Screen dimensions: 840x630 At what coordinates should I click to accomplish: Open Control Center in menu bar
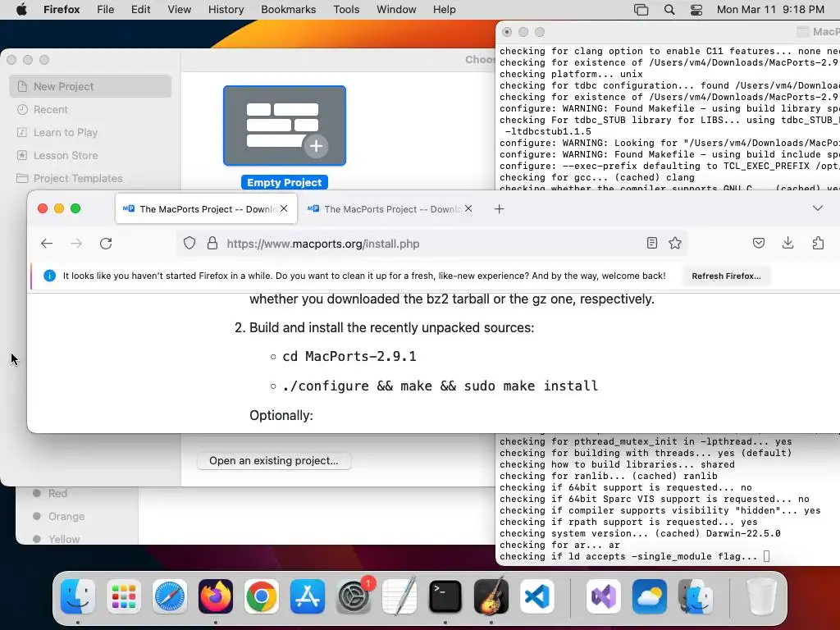point(696,10)
